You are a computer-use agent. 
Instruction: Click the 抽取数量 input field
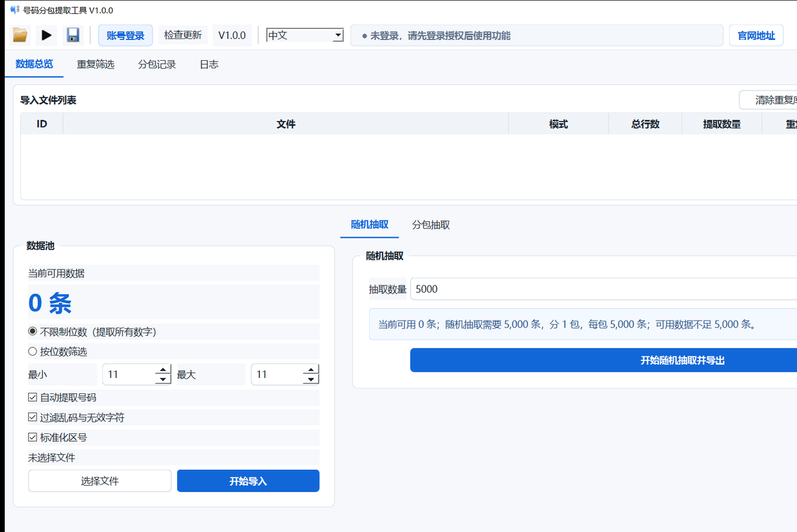click(603, 289)
